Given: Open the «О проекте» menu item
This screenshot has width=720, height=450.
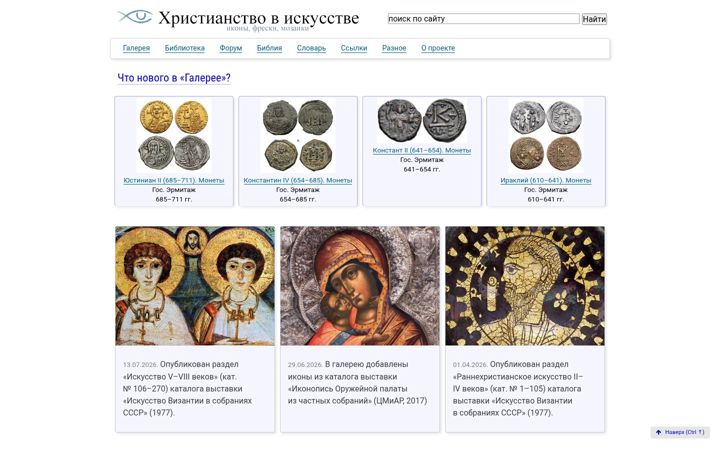Looking at the screenshot, I should (438, 48).
